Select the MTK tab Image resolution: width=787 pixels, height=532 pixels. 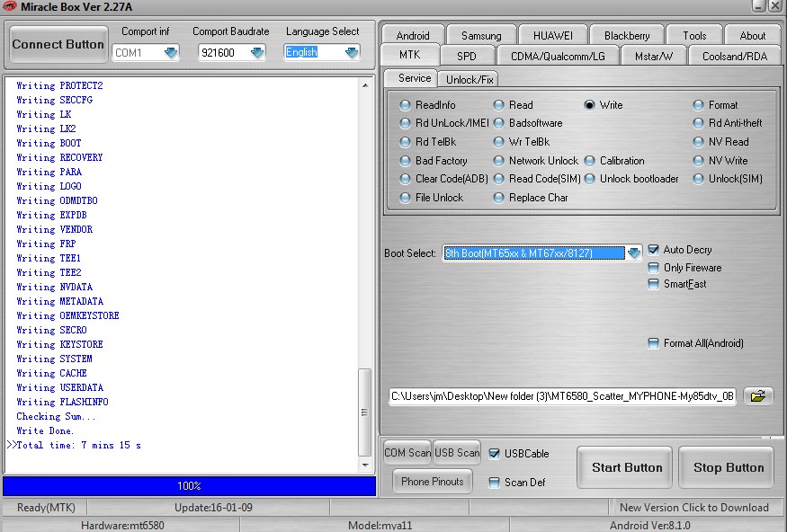[410, 55]
